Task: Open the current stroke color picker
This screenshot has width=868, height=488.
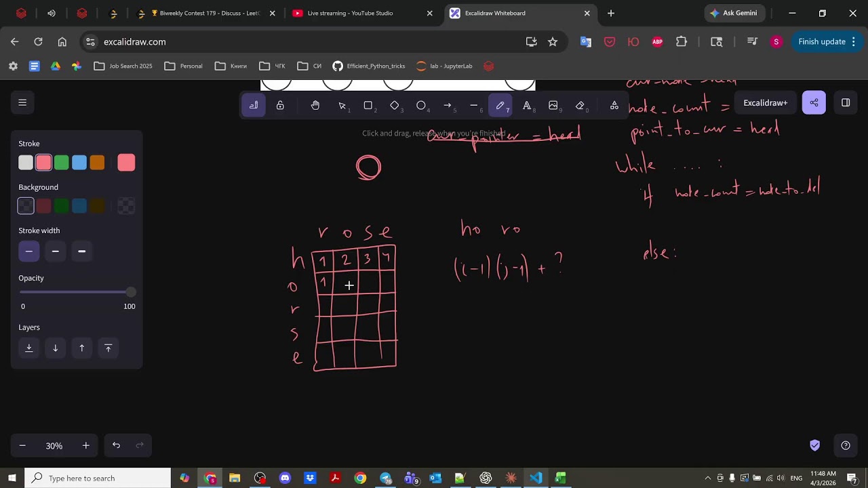Action: click(x=126, y=163)
